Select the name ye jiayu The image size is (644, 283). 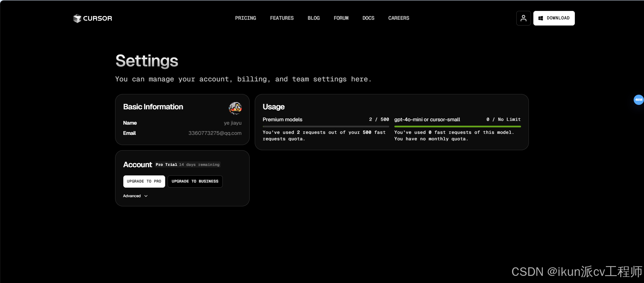pos(233,123)
